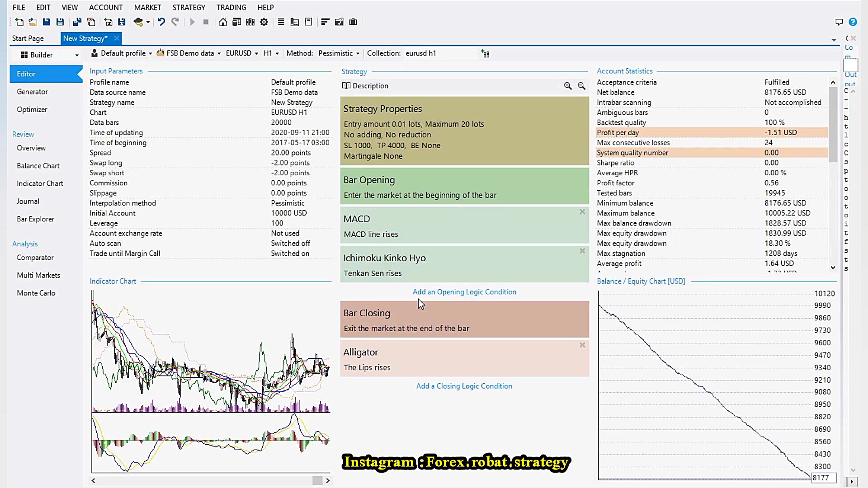Open the STRATEGY menu
868x488 pixels.
pos(189,7)
